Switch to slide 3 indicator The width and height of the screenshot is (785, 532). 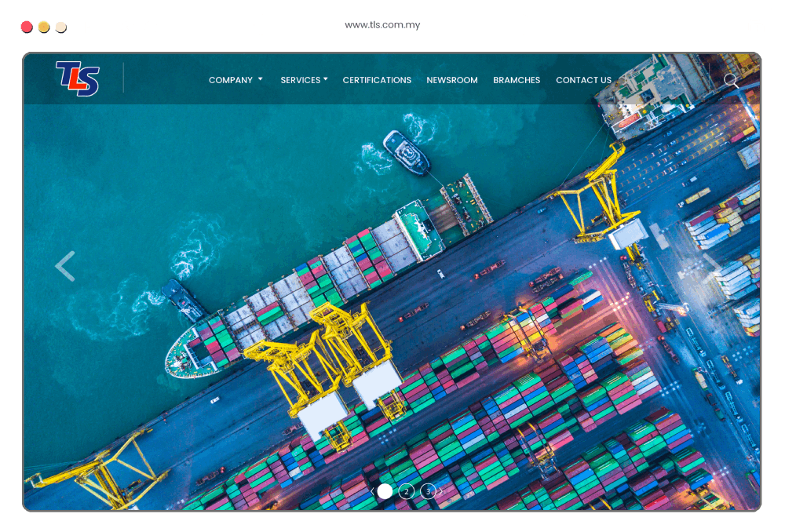(x=428, y=491)
